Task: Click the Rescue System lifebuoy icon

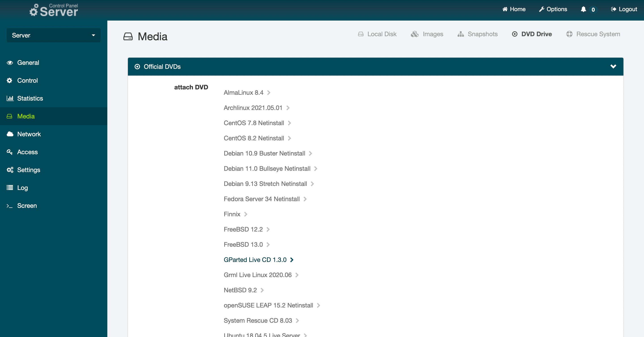Action: point(569,34)
